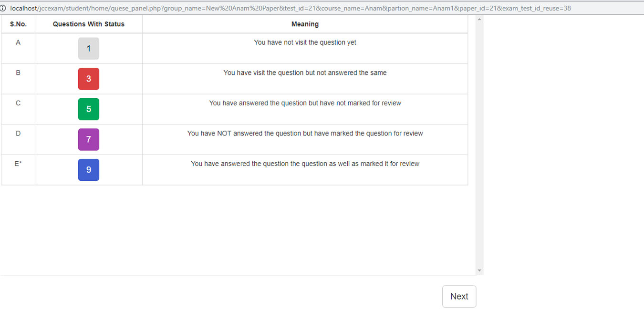Click the scrollbar up arrow
Viewport: 644px width, 310px height.
(479, 19)
